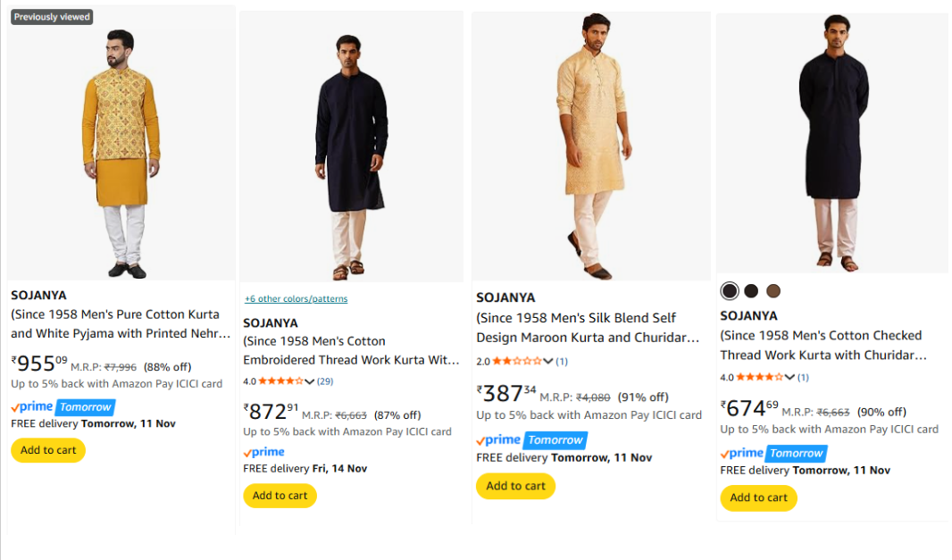The width and height of the screenshot is (952, 560).
Task: Expand rating dropdown arrow beside 29 reviews
Action: pyautogui.click(x=310, y=381)
